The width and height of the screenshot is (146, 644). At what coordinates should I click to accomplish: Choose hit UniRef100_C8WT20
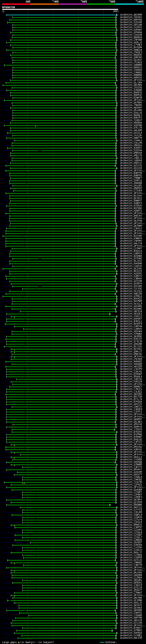(131, 407)
